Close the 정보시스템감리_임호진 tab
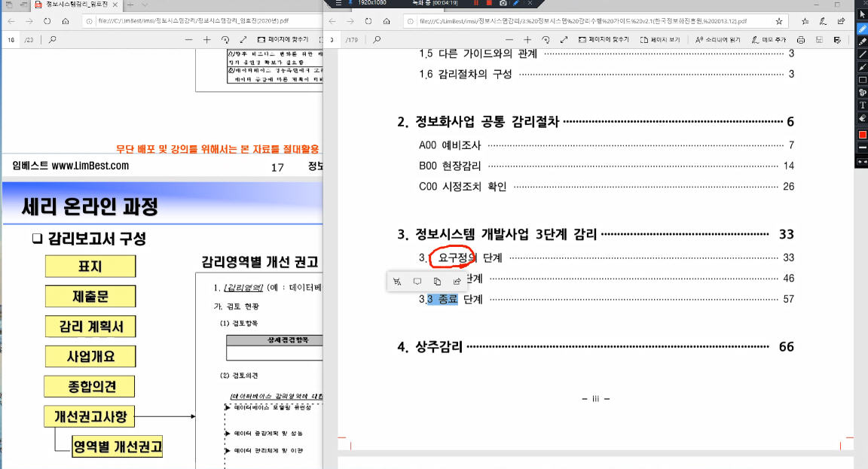 pos(115,5)
